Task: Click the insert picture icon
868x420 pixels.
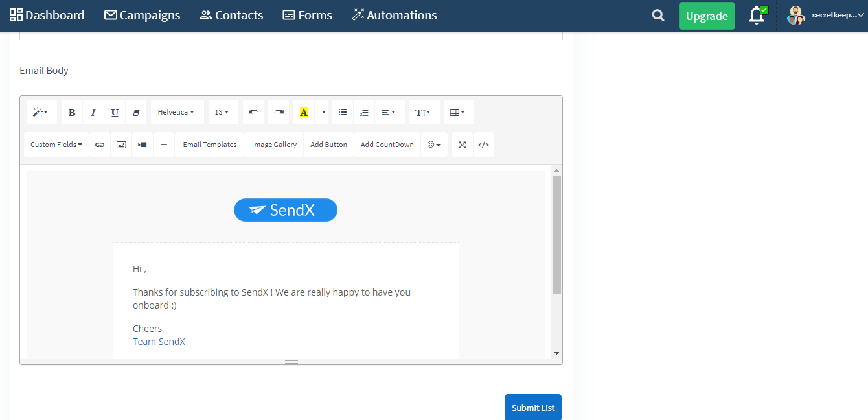Action: 121,145
